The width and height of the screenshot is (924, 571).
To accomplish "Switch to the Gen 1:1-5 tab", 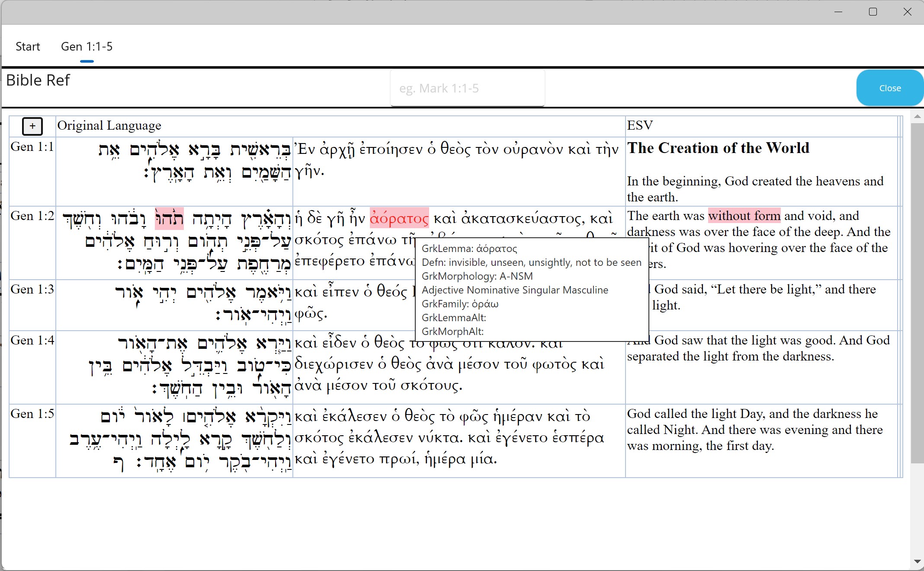I will 87,46.
